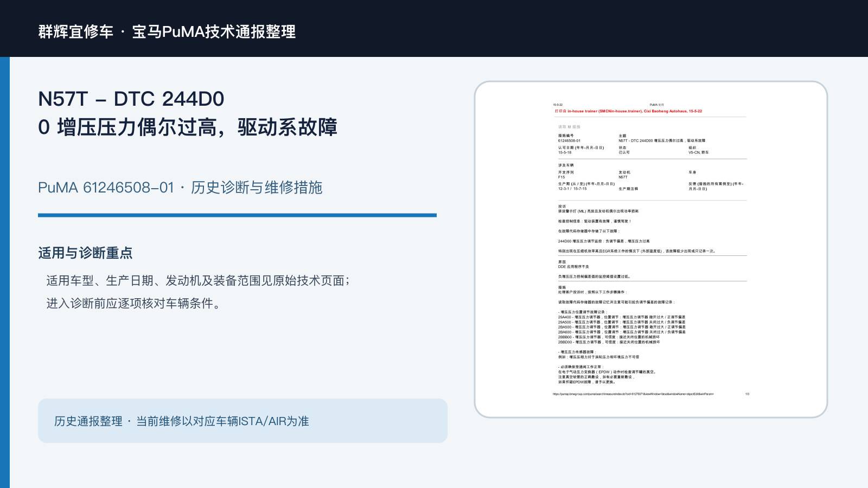Click the 1/3 page number in document footer
Viewport: 868px width, 488px height.
click(747, 394)
